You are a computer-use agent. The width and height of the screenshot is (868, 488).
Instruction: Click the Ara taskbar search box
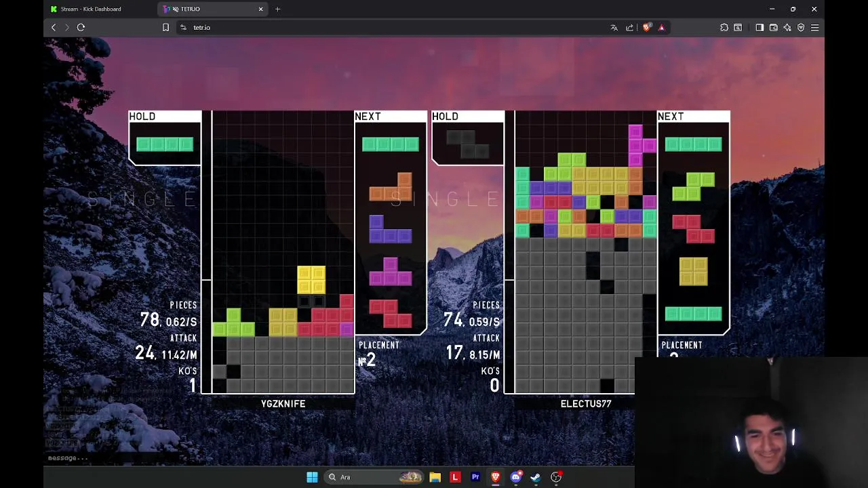pyautogui.click(x=375, y=477)
